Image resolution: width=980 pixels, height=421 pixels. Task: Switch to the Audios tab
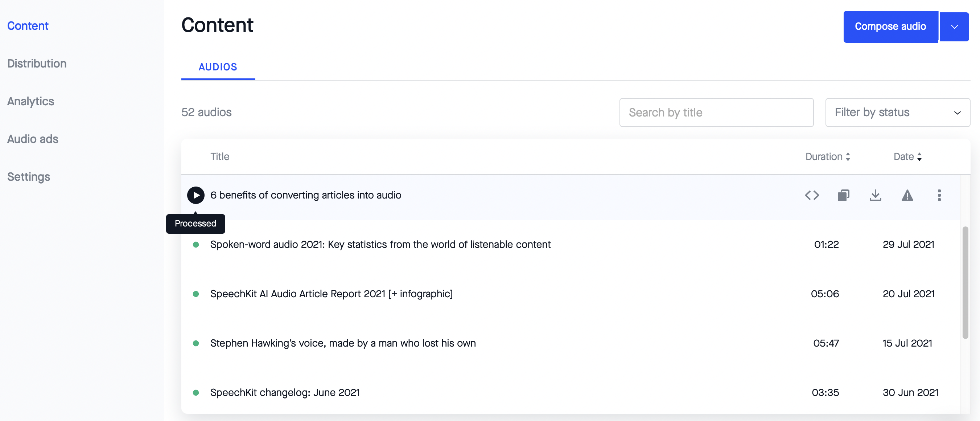(218, 67)
